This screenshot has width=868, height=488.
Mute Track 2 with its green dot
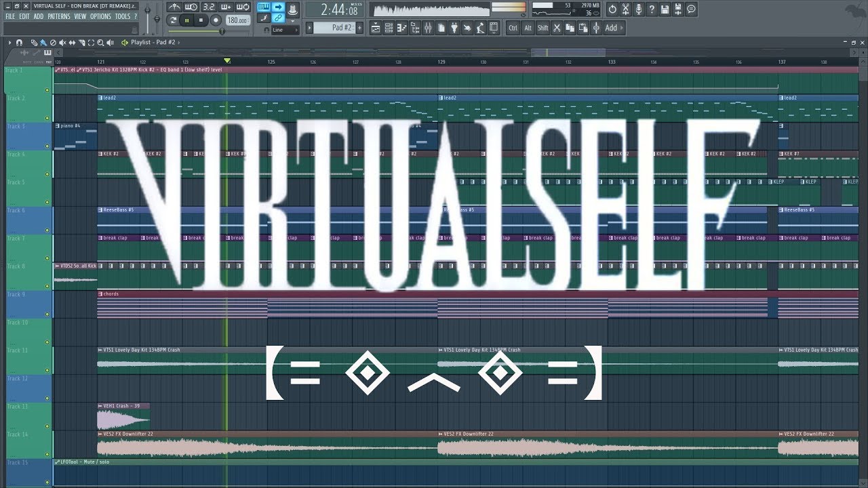tap(47, 118)
